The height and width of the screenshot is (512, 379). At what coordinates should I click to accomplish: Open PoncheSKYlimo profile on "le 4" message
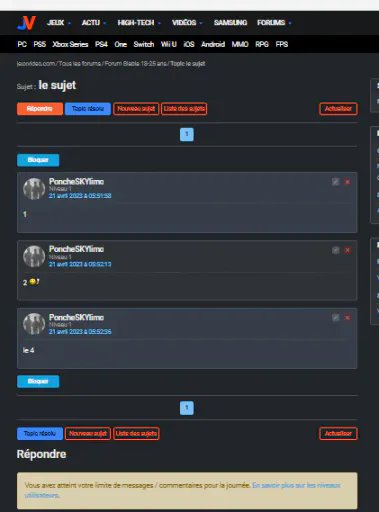(x=76, y=317)
